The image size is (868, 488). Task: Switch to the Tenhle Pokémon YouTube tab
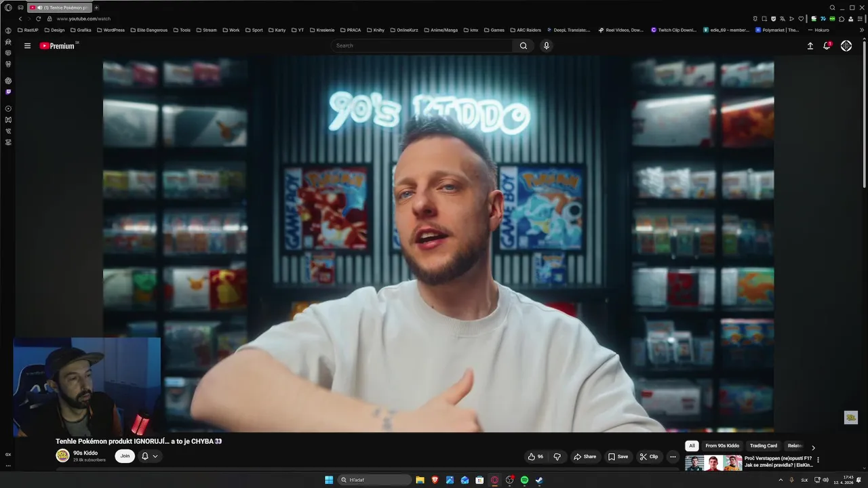point(60,7)
